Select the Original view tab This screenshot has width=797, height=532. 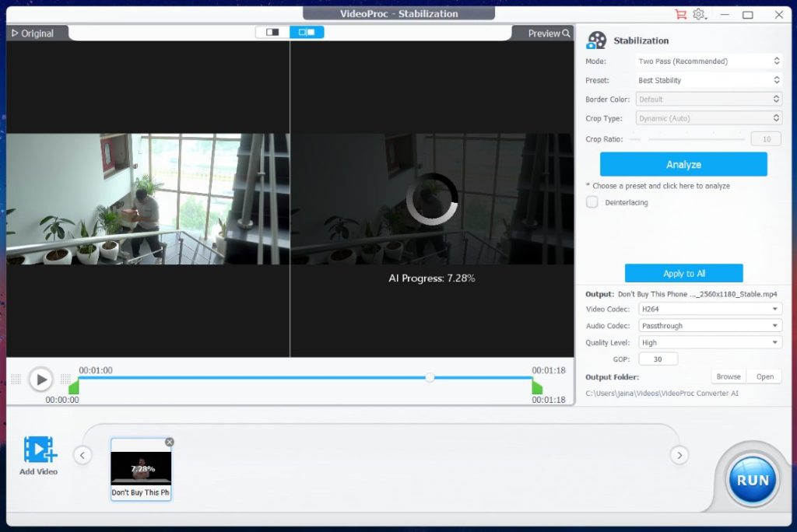pos(33,33)
